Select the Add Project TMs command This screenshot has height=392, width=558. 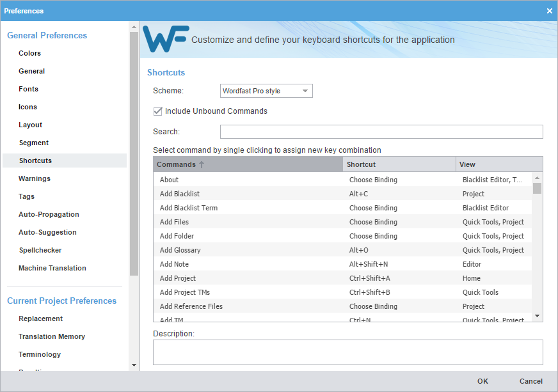[343, 292]
